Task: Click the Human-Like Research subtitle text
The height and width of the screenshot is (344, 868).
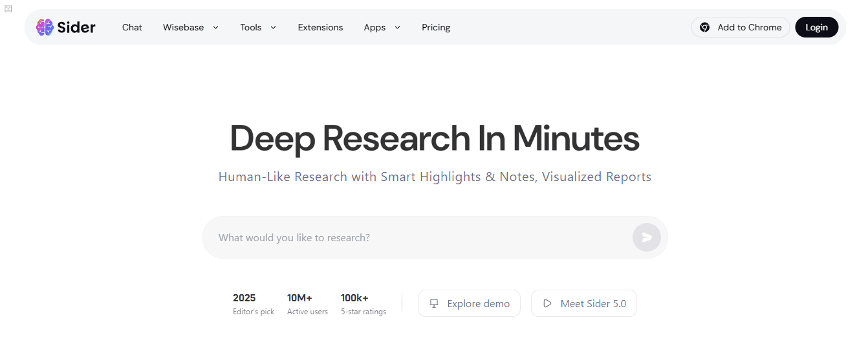Action: 435,177
